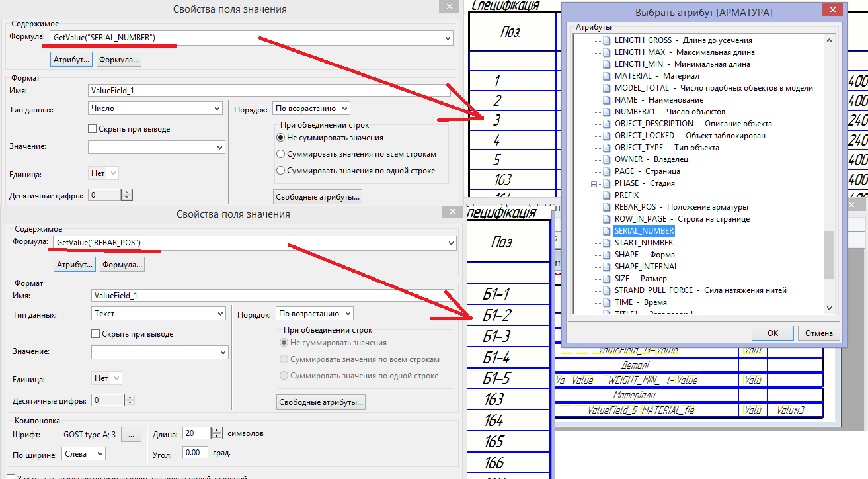Click the attribute list vertical scrollbar thumb
868x479 pixels.
pos(830,254)
